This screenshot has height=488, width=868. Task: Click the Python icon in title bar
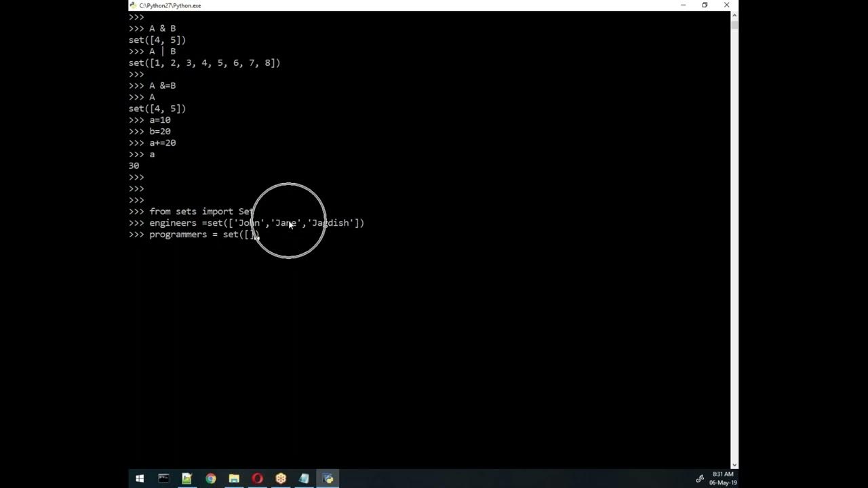point(134,5)
